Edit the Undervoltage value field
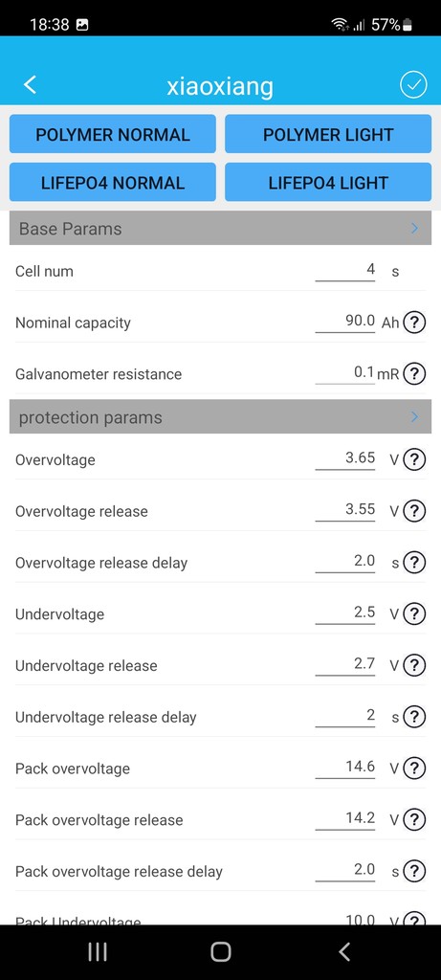441x980 pixels. 345,612
